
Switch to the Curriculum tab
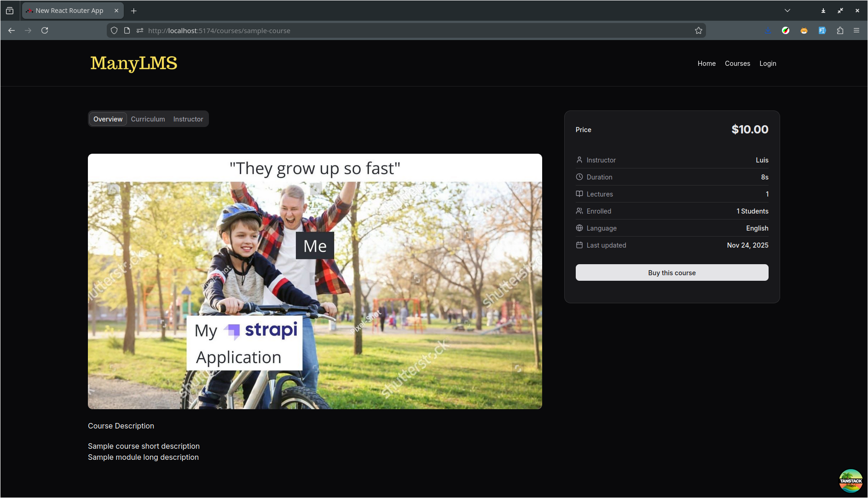[x=148, y=119]
